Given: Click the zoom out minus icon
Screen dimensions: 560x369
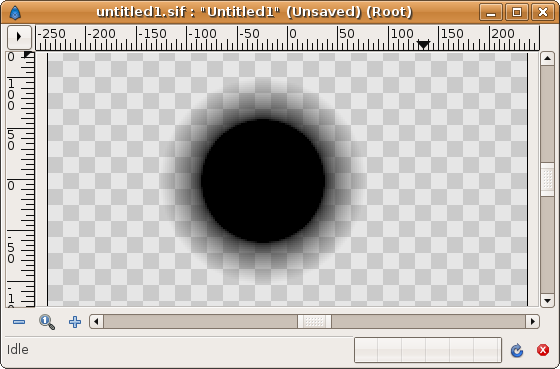Looking at the screenshot, I should [x=19, y=322].
